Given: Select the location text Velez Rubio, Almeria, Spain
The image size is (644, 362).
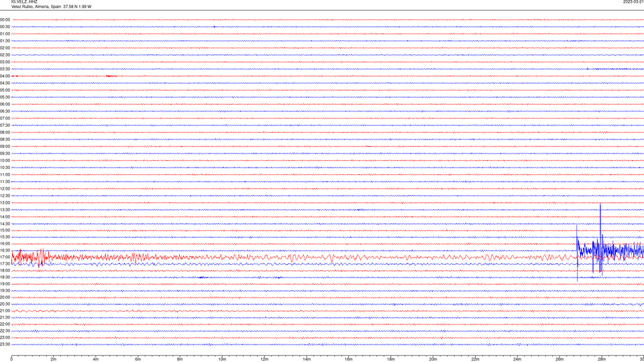Looking at the screenshot, I should coord(36,7).
